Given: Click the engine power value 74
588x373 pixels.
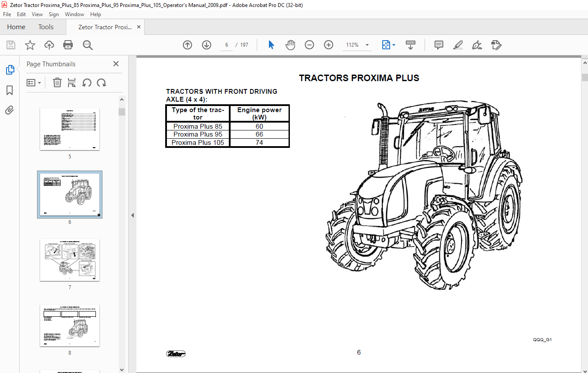Looking at the screenshot, I should click(x=259, y=143).
